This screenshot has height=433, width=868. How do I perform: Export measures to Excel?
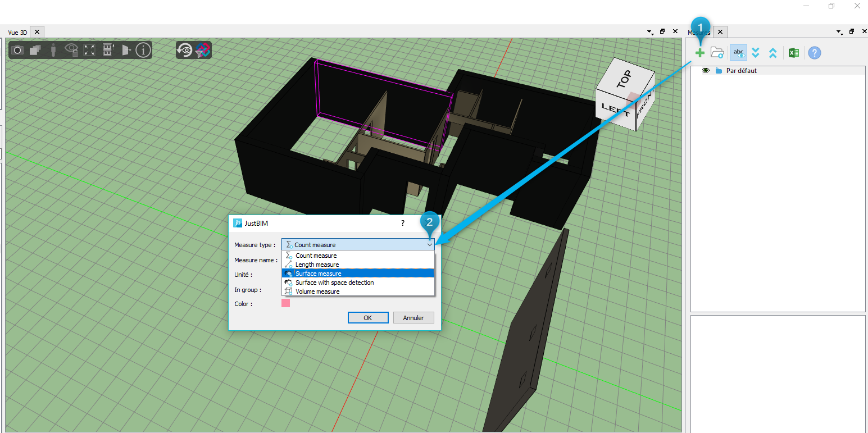pos(794,53)
